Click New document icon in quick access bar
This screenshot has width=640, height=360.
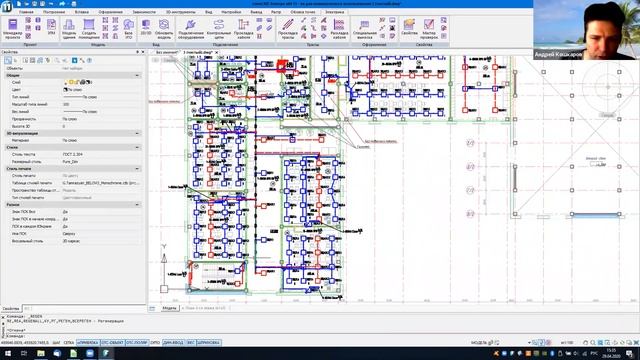click(x=19, y=4)
